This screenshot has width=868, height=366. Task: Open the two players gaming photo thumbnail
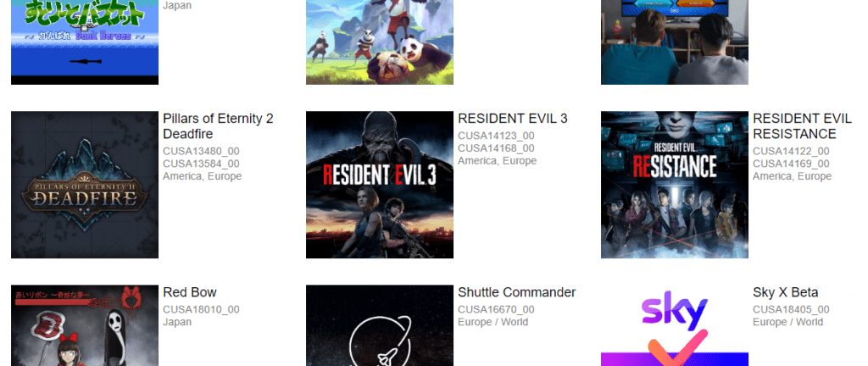pyautogui.click(x=675, y=42)
